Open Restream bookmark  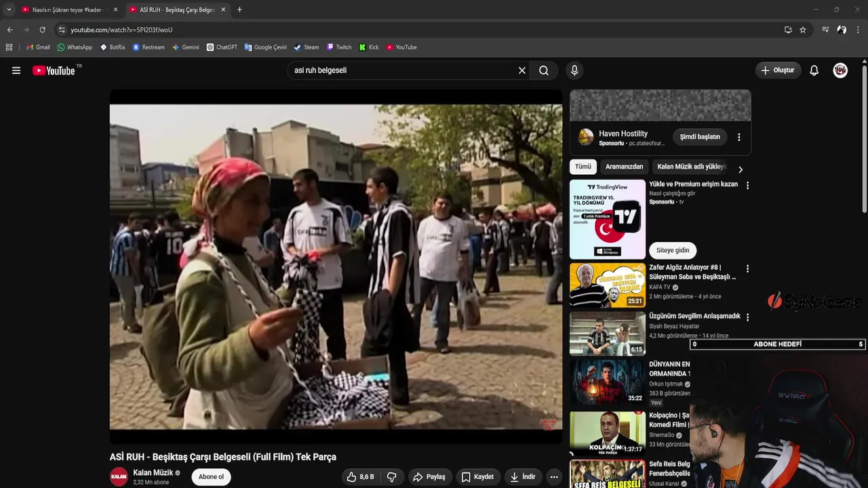pos(149,47)
